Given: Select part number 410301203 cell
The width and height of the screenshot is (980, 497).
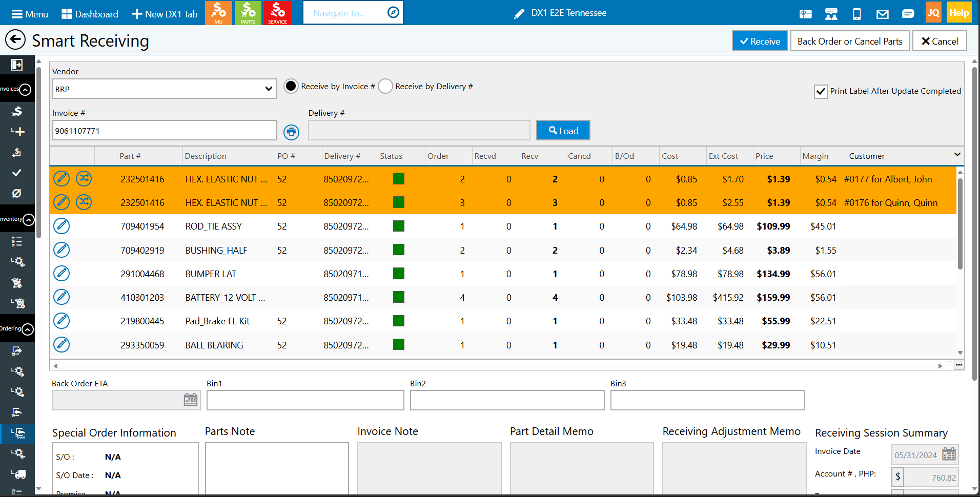Looking at the screenshot, I should [142, 297].
